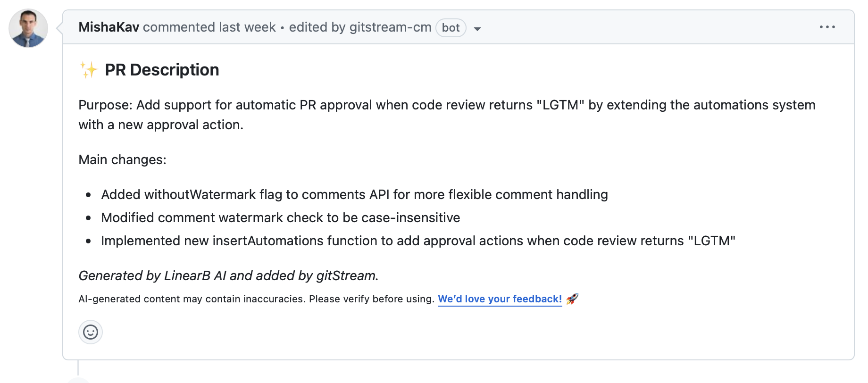Click the AI-generated content disclaimer text
868x383 pixels.
point(256,299)
